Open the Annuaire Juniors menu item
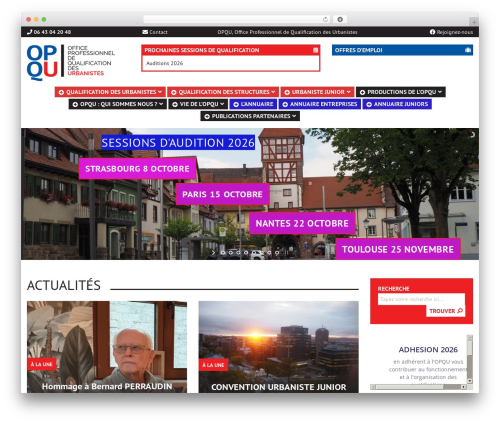500x423 pixels. 397,104
